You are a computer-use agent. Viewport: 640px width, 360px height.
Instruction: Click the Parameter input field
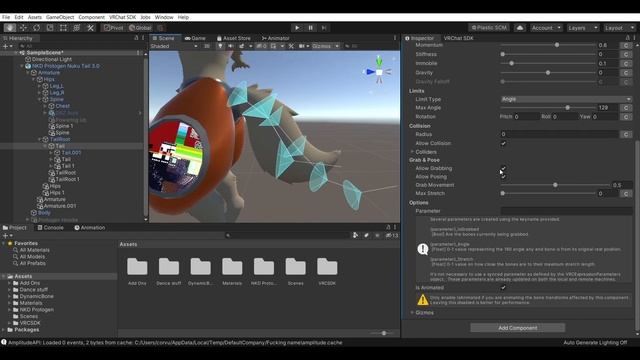pyautogui.click(x=567, y=211)
